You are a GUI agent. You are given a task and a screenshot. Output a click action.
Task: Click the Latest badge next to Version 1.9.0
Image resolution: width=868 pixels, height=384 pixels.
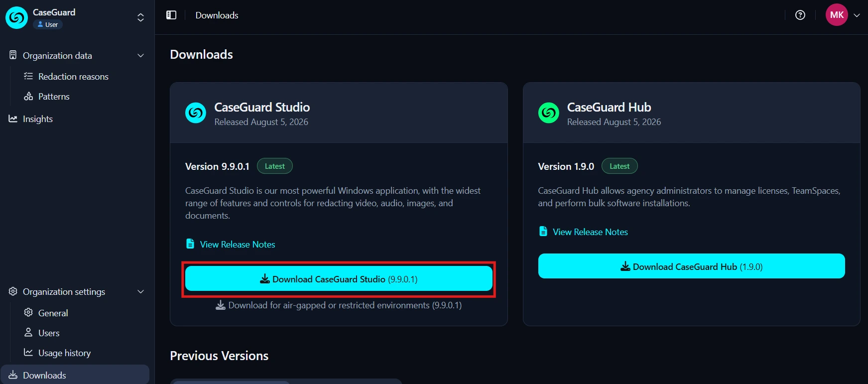coord(620,166)
